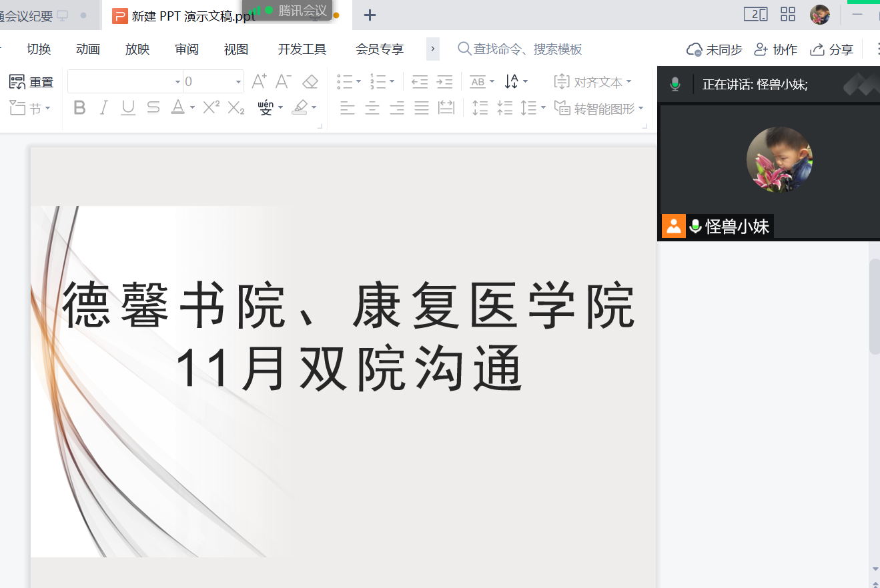
Task: Increase font size with A+ icon
Action: tap(259, 81)
